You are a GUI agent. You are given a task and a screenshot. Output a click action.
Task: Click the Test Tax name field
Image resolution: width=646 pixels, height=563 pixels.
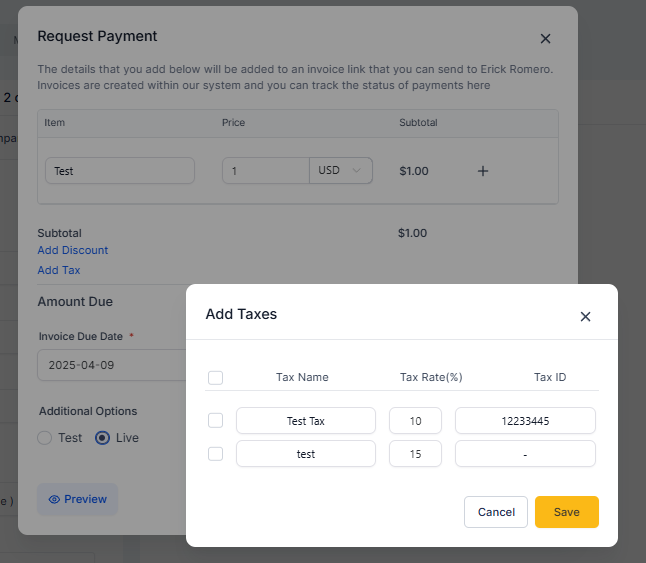(x=306, y=420)
